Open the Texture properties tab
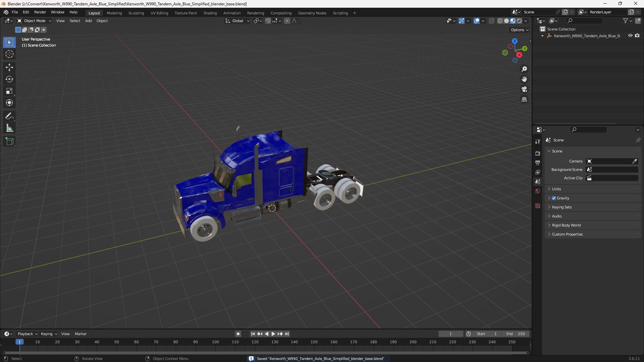The width and height of the screenshot is (644, 362). 538,206
